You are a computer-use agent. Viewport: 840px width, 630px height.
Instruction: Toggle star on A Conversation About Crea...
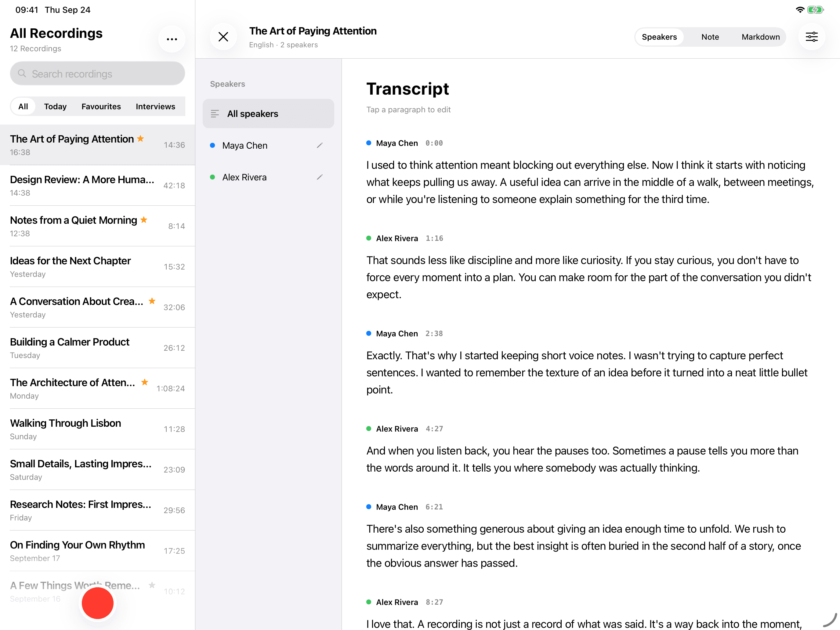(152, 301)
